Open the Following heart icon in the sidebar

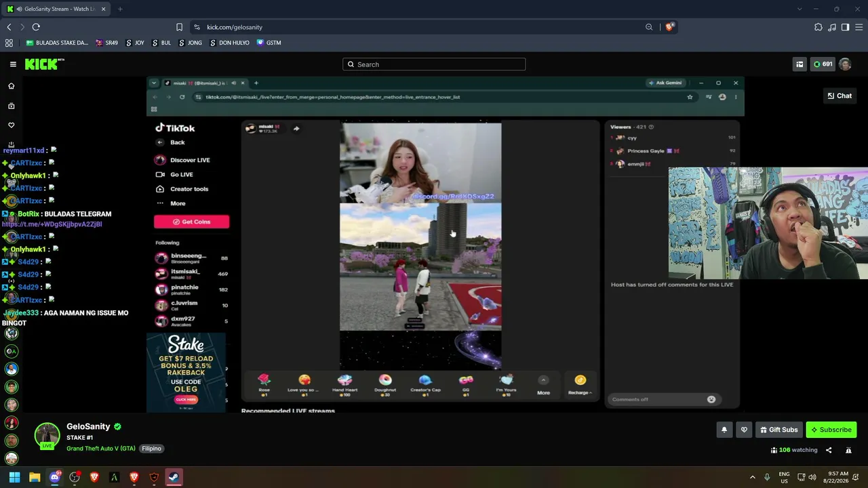pyautogui.click(x=11, y=125)
